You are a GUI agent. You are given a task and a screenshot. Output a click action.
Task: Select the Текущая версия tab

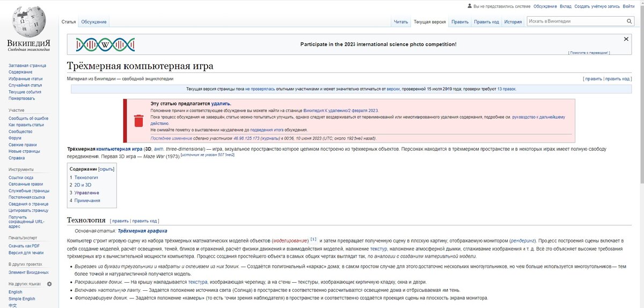coord(429,22)
